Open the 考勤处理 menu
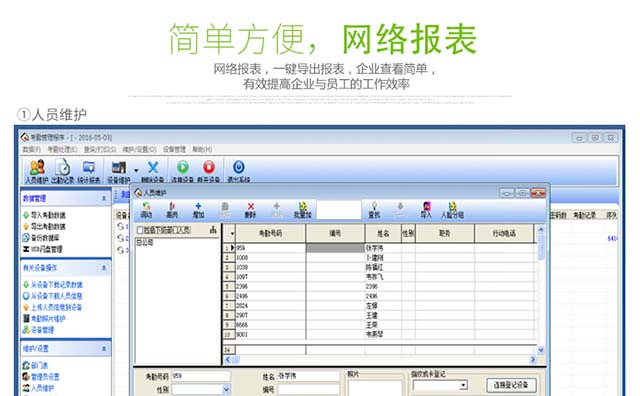The height and width of the screenshot is (396, 640). click(x=62, y=149)
